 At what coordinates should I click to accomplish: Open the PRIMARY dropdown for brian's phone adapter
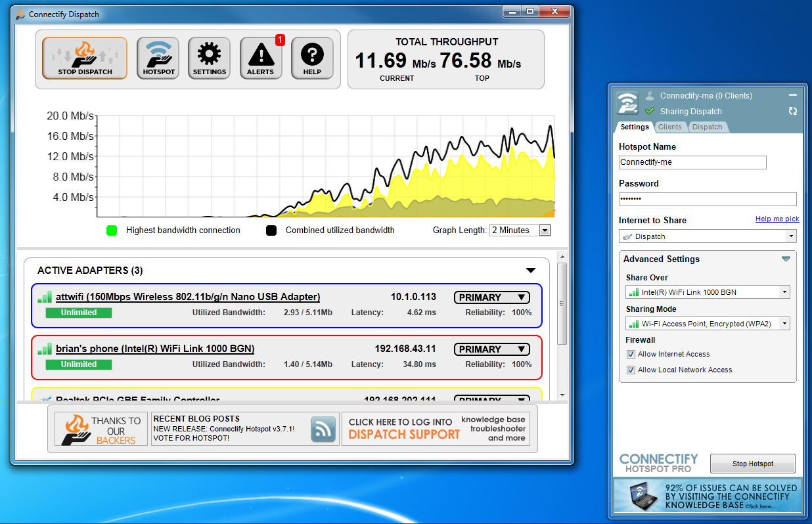[491, 349]
